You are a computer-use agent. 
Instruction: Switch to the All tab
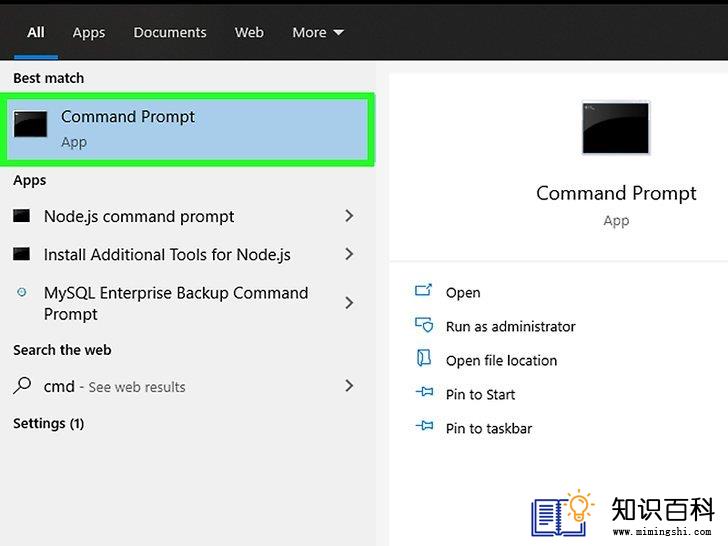(x=36, y=32)
